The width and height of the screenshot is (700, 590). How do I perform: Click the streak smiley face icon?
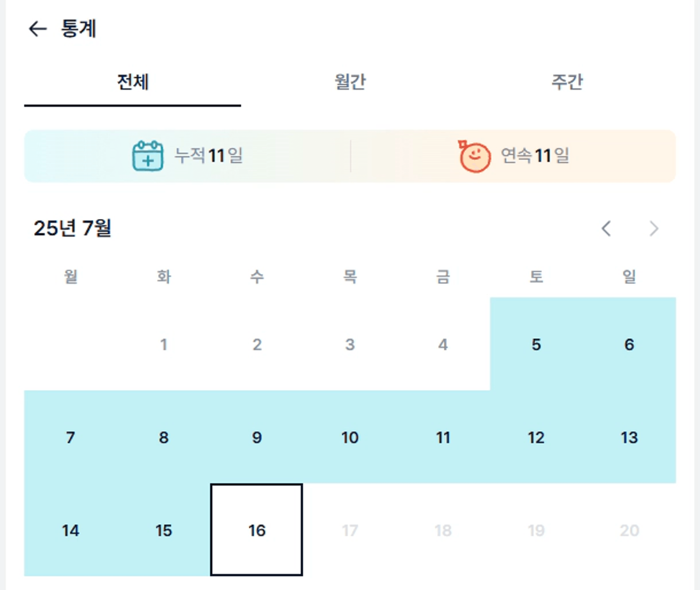click(x=474, y=156)
